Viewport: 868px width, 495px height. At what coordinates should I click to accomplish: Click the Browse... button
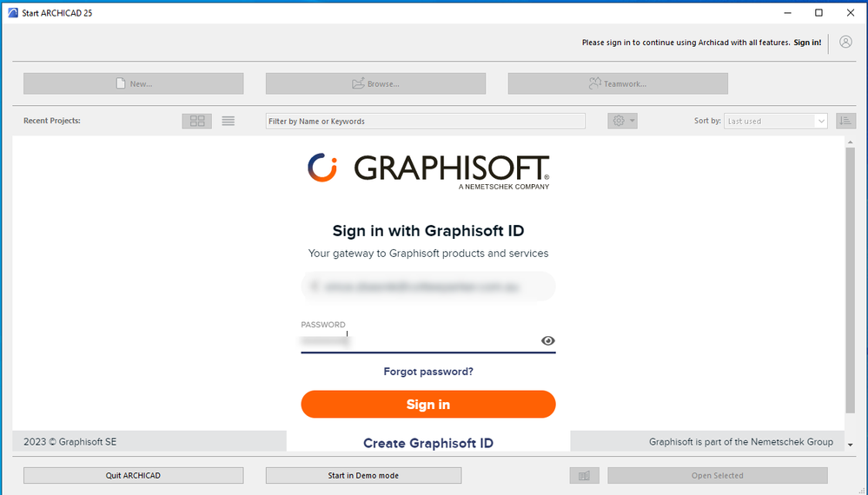[375, 83]
